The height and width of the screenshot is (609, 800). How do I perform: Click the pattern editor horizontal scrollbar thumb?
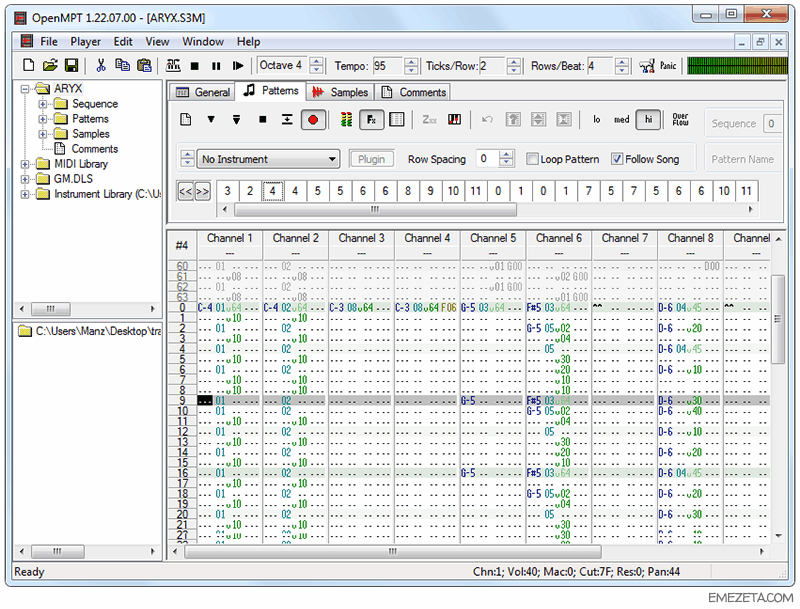pyautogui.click(x=392, y=551)
